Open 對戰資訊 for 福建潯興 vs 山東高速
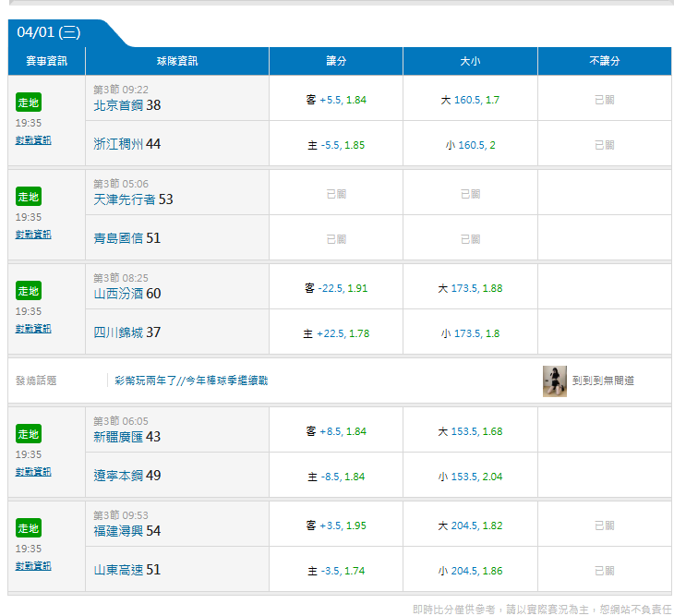 click(x=33, y=566)
